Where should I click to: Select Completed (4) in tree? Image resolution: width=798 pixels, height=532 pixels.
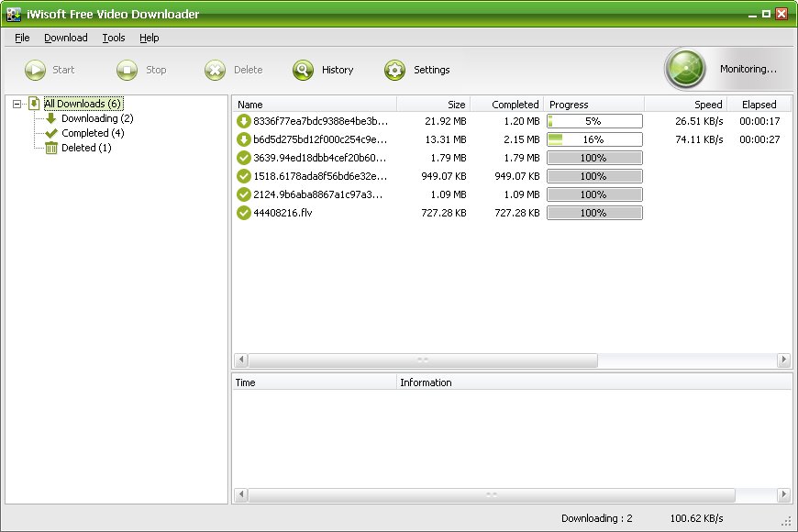coord(93,133)
